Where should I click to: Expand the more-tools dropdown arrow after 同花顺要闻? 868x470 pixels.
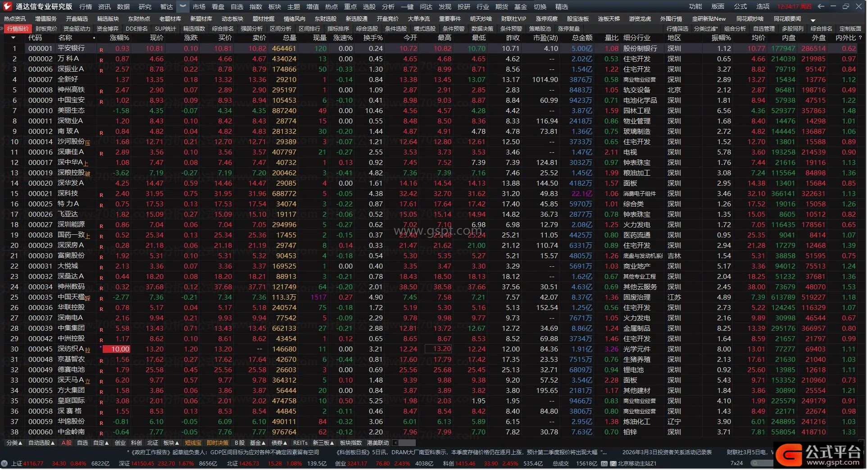coord(813,20)
